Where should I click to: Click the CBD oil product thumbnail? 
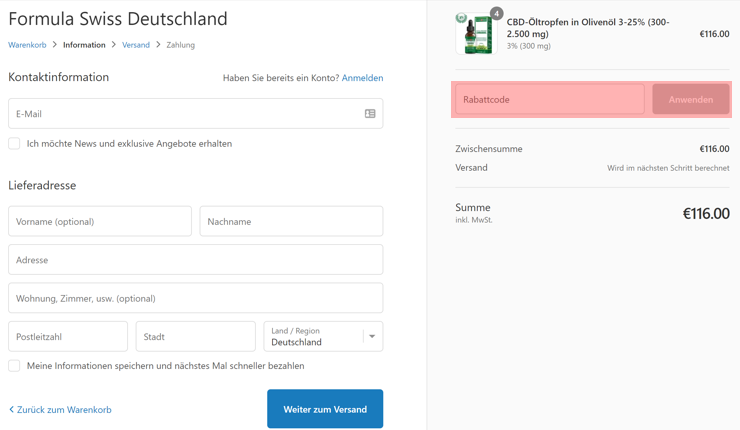point(475,35)
